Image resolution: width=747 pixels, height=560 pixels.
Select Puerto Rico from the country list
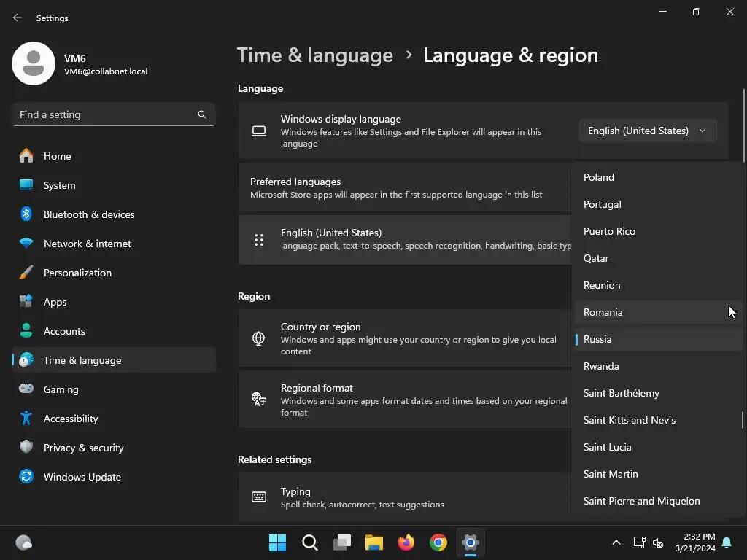pyautogui.click(x=659, y=231)
